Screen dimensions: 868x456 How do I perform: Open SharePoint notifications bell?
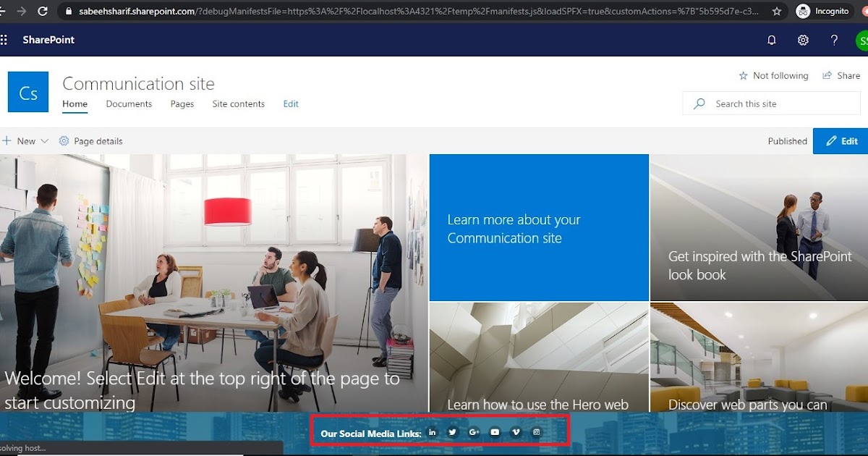coord(771,40)
